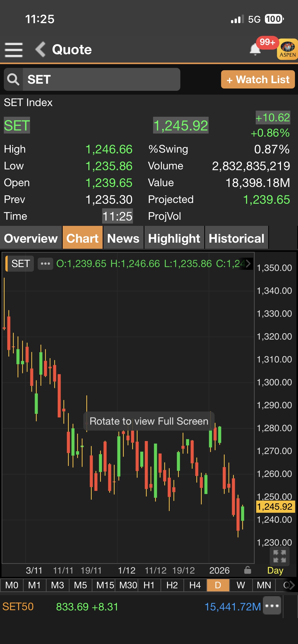Select the M15 timeframe
Screen dimensions: 298x644
[105, 585]
